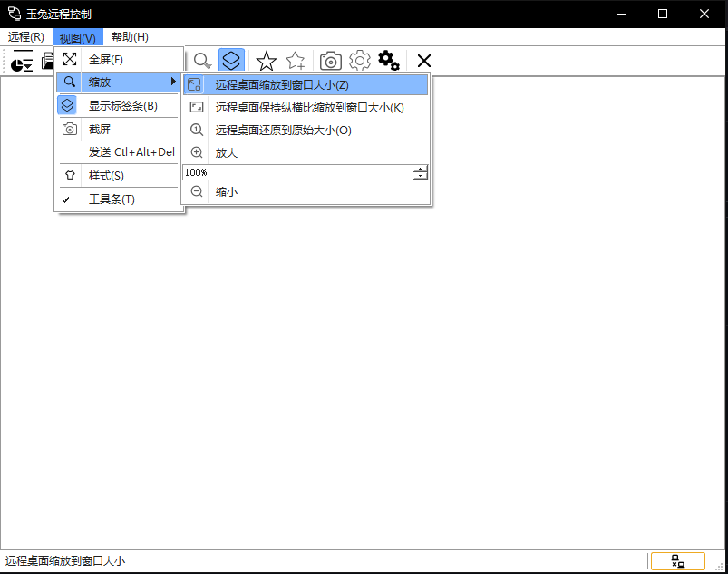Open the 远程(R) menu
The height and width of the screenshot is (574, 728).
click(x=26, y=37)
